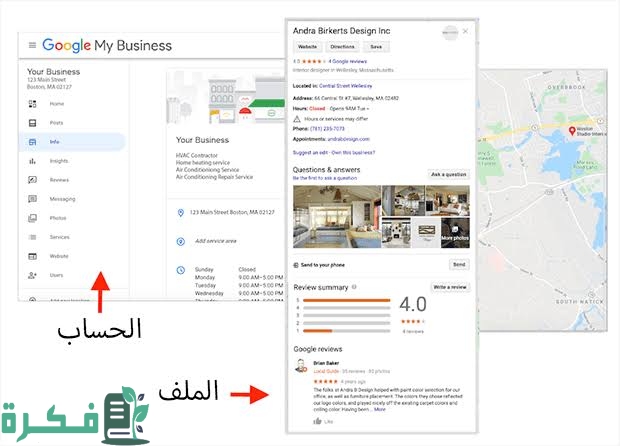Open the More photos thumbnail
Screen dimensions: 620x446
coord(453,234)
